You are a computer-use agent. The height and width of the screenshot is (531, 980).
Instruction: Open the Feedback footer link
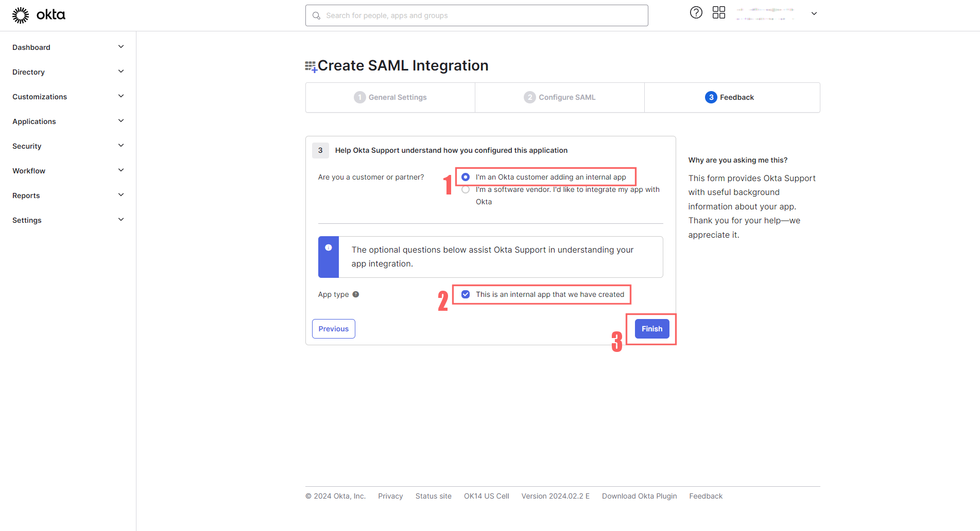[x=706, y=496]
